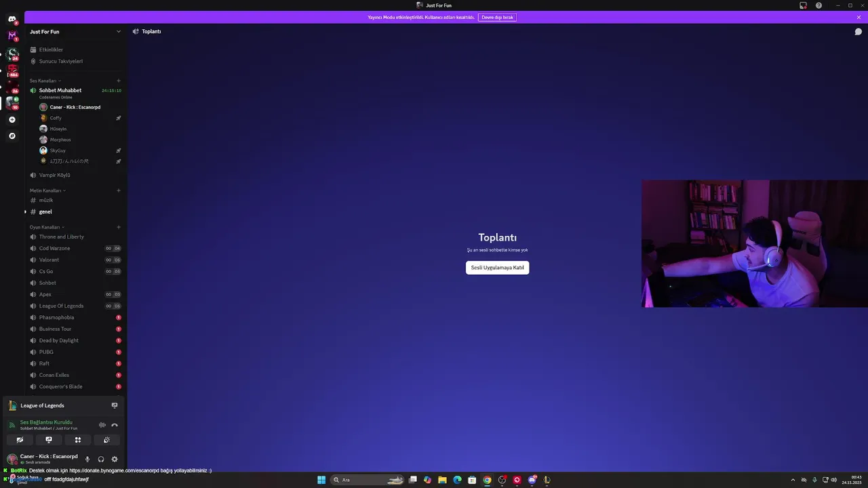Collapse Ses Kanalları category

45,81
